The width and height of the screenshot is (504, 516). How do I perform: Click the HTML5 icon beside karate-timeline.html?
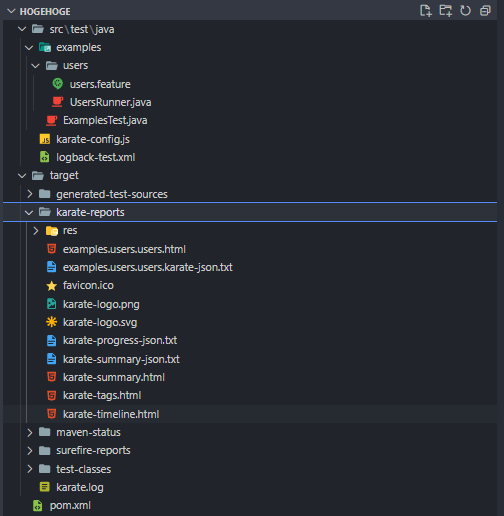[x=51, y=414]
